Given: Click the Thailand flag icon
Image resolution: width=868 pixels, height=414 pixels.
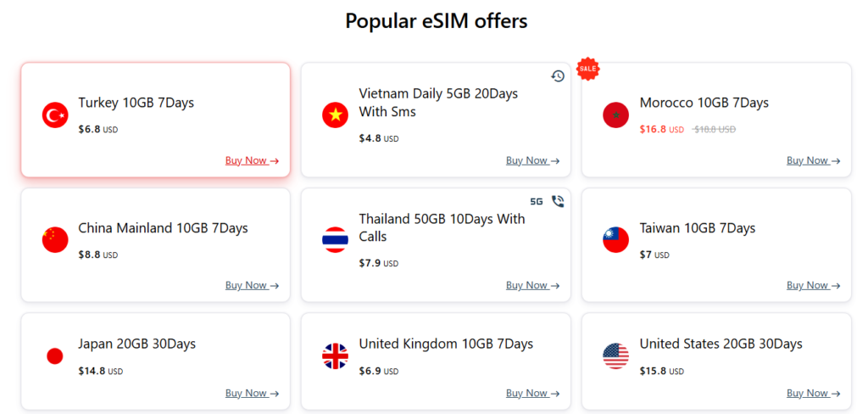Looking at the screenshot, I should (336, 240).
